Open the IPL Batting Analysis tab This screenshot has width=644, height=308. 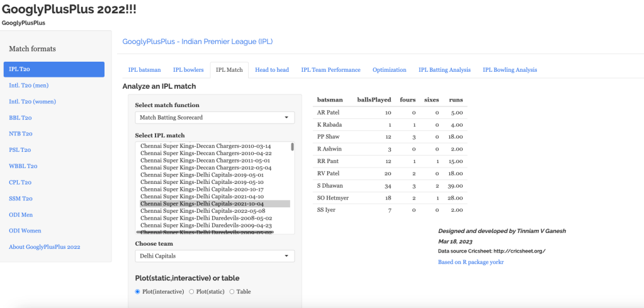[444, 70]
